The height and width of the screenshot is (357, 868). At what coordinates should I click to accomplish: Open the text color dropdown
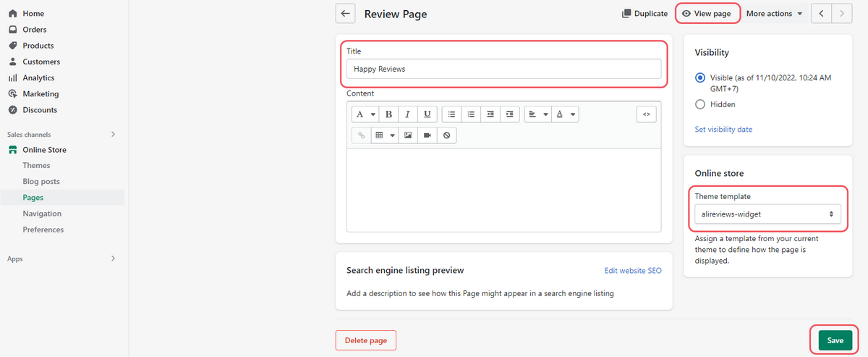pyautogui.click(x=565, y=114)
